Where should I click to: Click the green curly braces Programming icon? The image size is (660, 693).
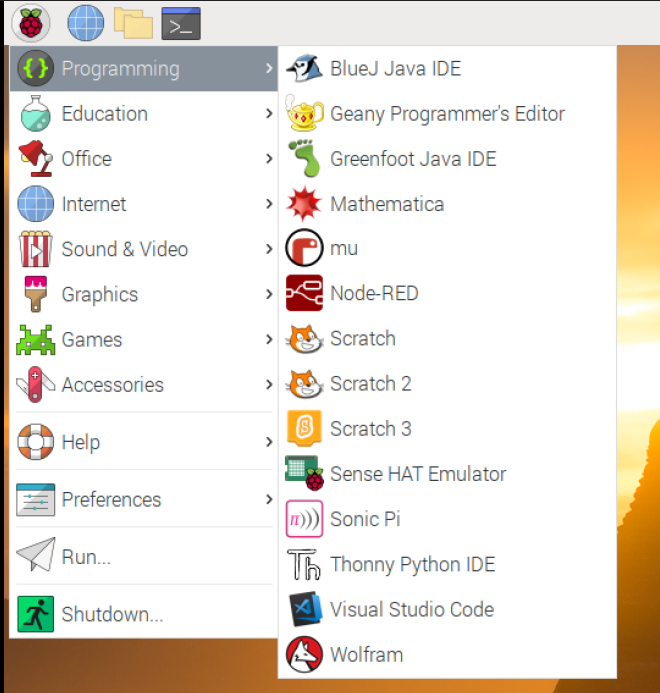click(35, 69)
